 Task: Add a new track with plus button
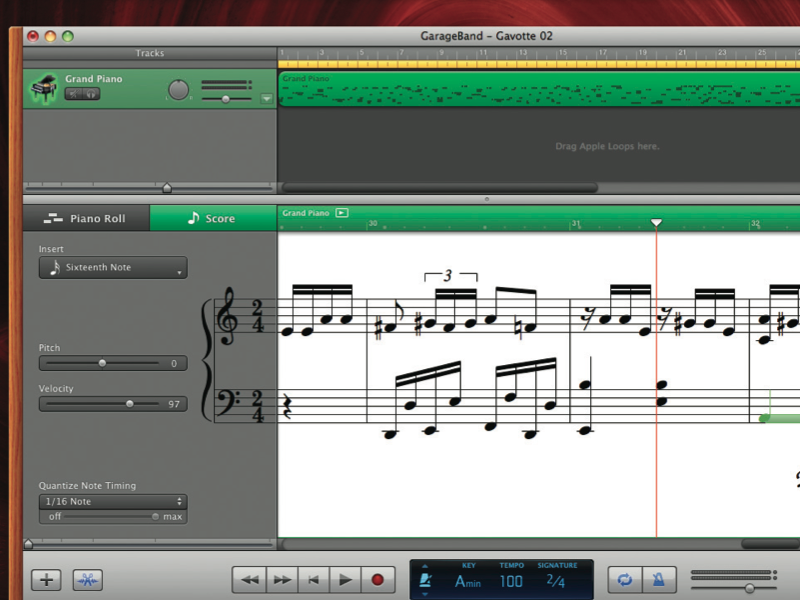[46, 580]
